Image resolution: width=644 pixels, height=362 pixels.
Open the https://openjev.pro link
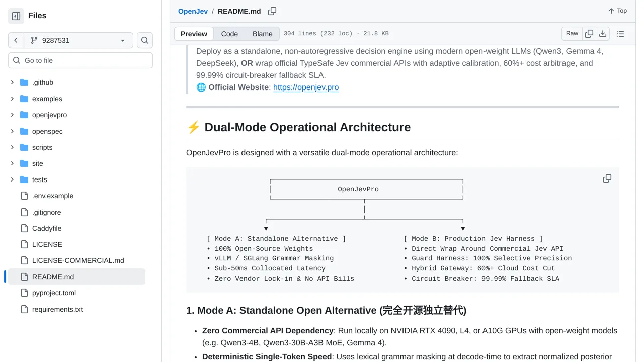point(306,87)
